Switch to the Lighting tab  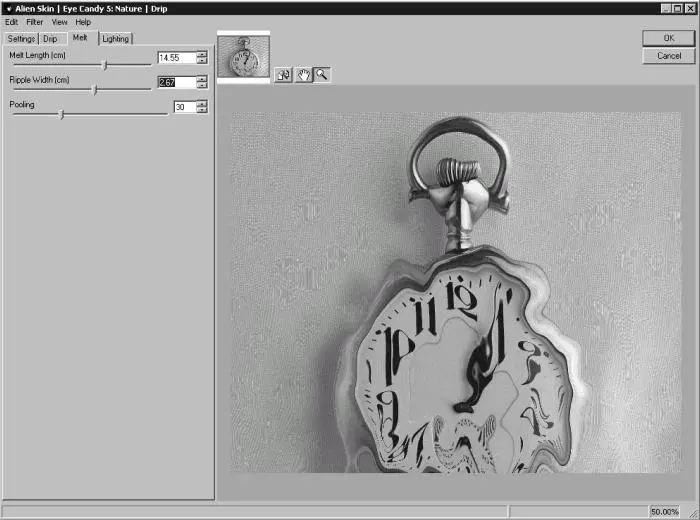pyautogui.click(x=116, y=39)
